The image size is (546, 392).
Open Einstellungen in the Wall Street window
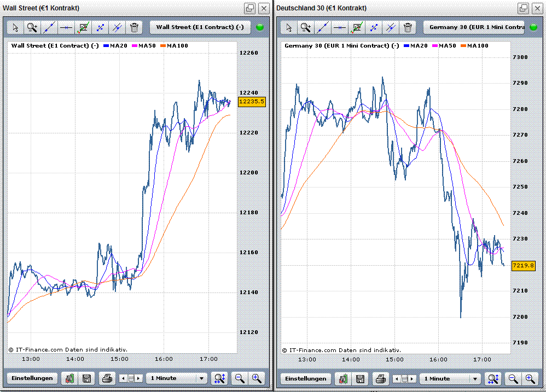(x=32, y=378)
